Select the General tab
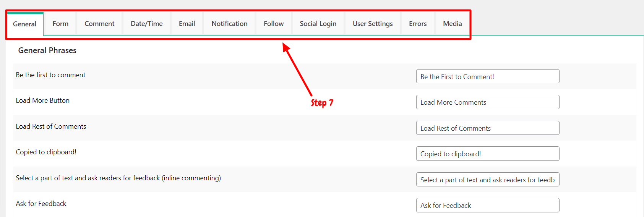Screen dimensions: 644x217 (x=25, y=24)
